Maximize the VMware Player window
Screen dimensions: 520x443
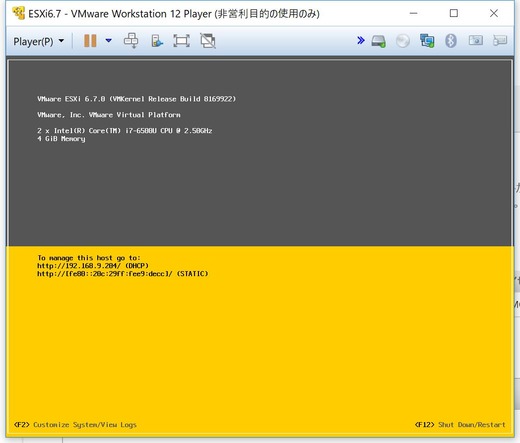tap(453, 13)
